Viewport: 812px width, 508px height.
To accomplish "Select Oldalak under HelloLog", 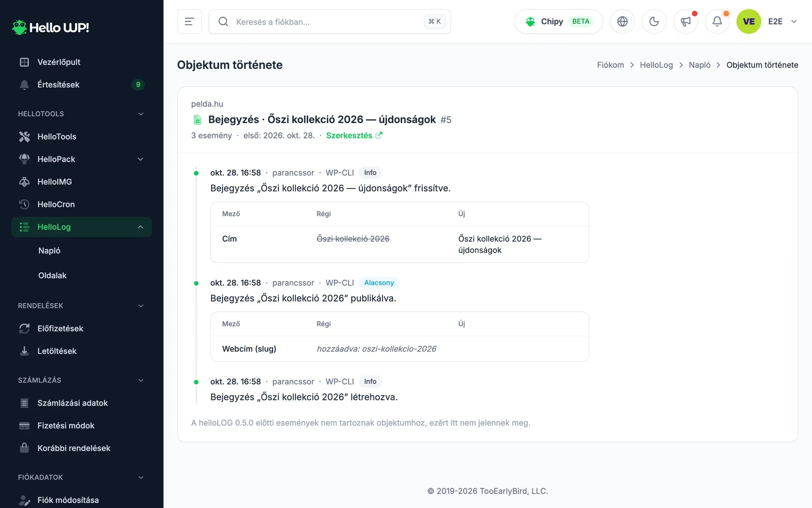I will (52, 276).
